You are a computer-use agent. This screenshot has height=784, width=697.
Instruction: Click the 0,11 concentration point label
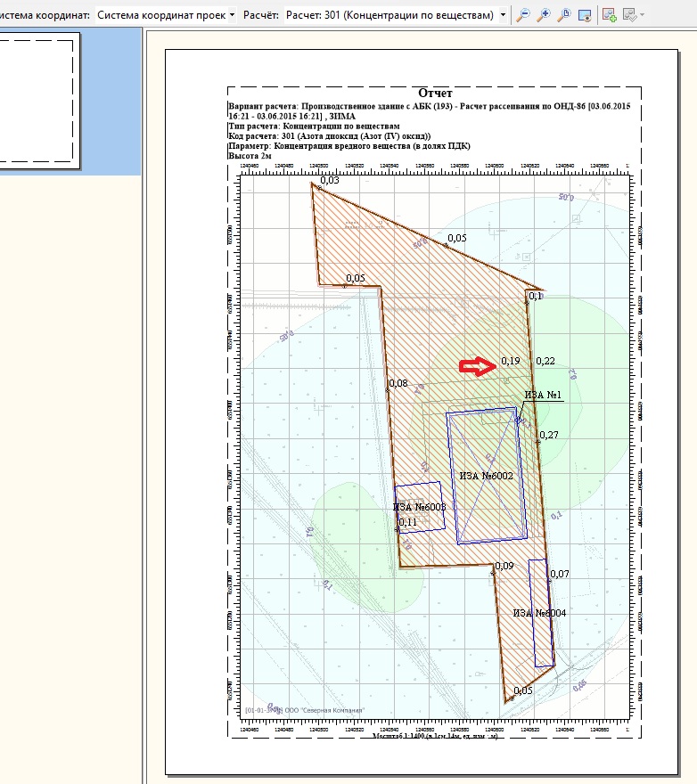pyautogui.click(x=407, y=521)
